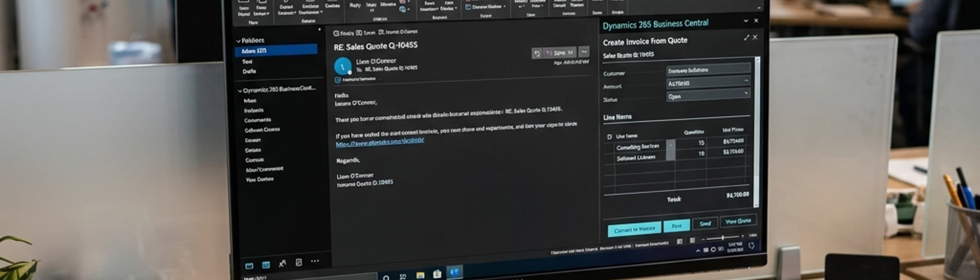Open the navigation bar three-dot overflow
Image resolution: width=980 pixels, height=280 pixels.
coord(315,261)
